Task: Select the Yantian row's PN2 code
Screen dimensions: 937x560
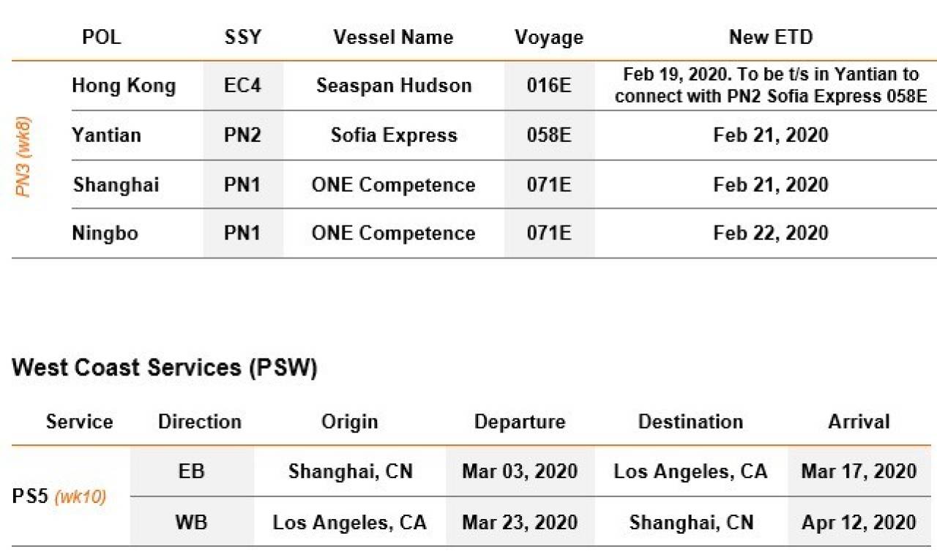Action: click(x=242, y=135)
